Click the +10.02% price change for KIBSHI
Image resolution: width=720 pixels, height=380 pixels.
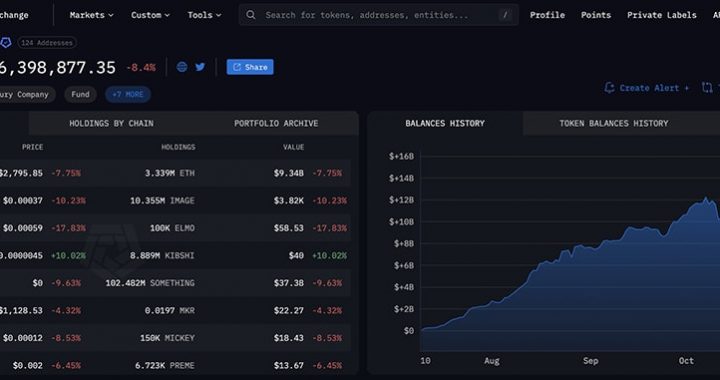point(68,256)
